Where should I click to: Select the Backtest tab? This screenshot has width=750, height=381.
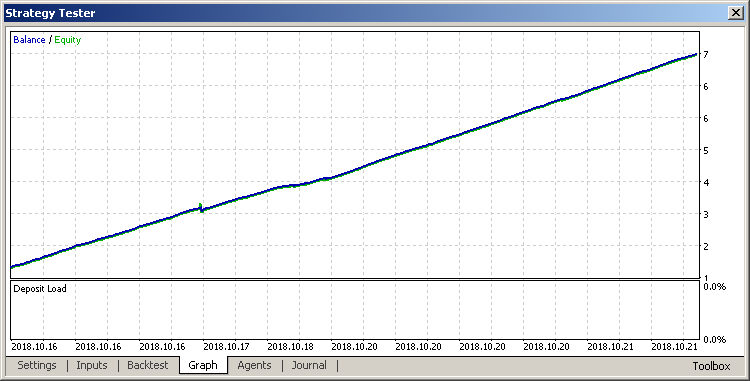[148, 365]
